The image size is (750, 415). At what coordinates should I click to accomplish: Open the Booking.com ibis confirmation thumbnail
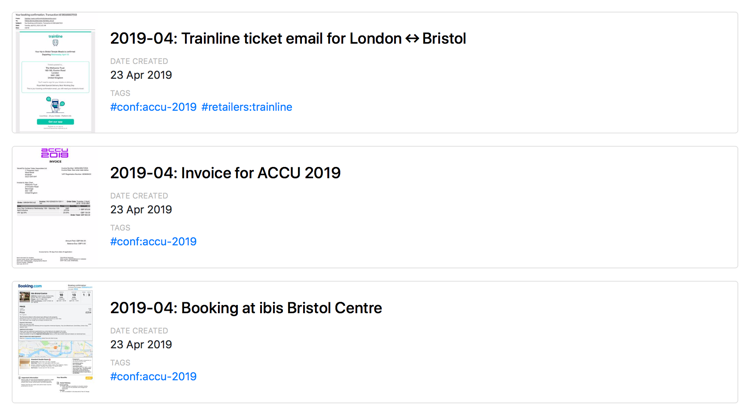click(x=55, y=342)
